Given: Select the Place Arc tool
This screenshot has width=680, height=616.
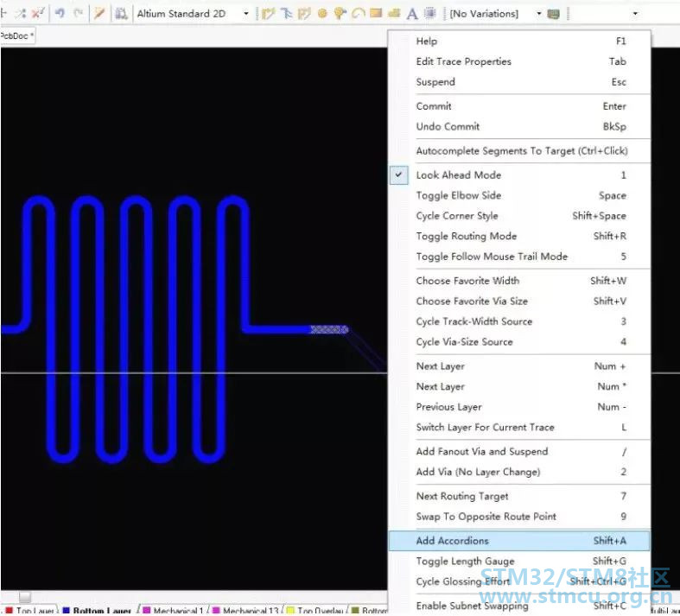Looking at the screenshot, I should (359, 14).
